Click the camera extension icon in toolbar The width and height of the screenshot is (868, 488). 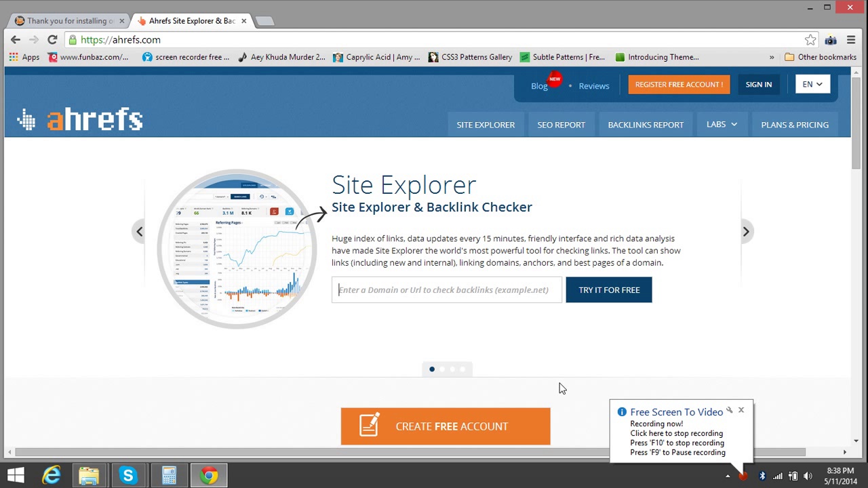(831, 40)
